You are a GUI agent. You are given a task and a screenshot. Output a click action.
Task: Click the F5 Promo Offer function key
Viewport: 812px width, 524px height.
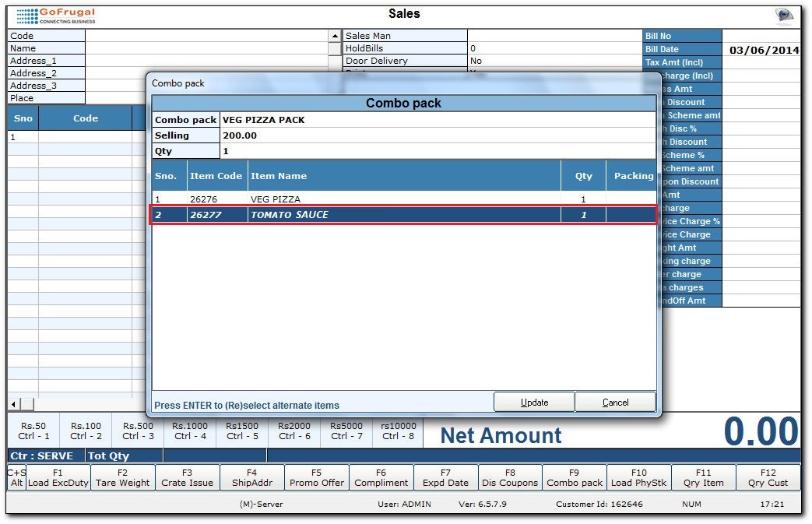(317, 477)
